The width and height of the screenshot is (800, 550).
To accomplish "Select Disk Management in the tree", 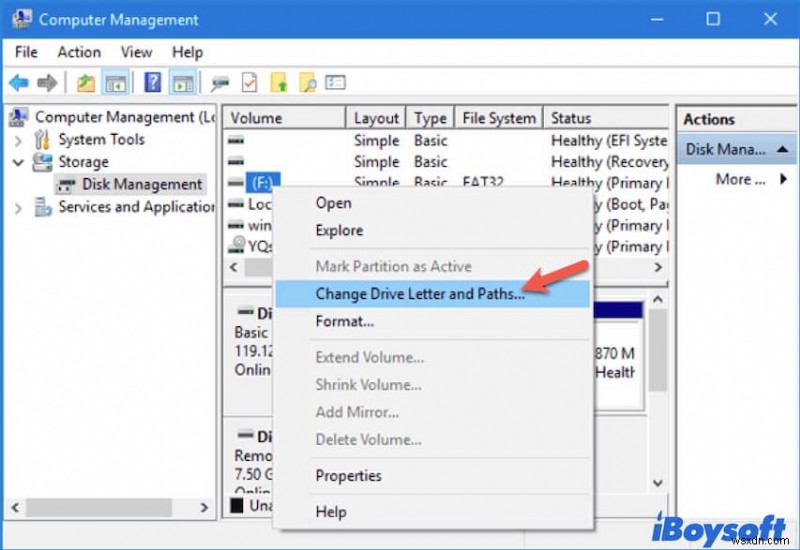I will (142, 184).
